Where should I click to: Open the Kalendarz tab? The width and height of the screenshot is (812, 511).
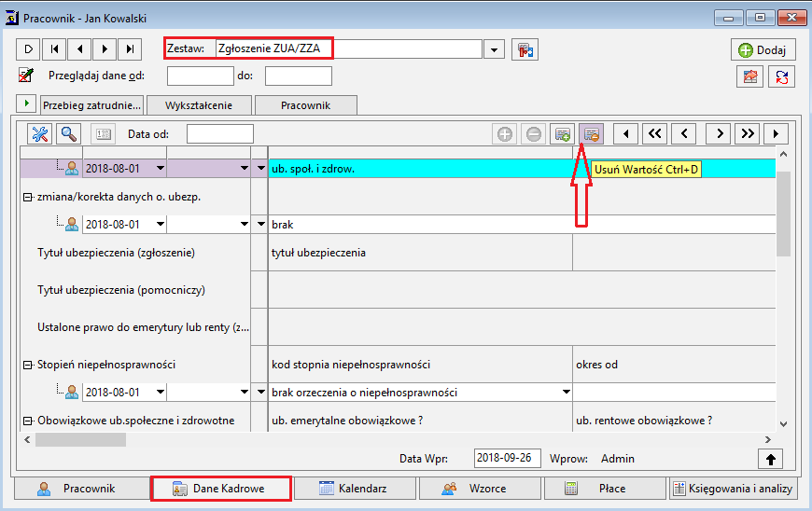355,489
